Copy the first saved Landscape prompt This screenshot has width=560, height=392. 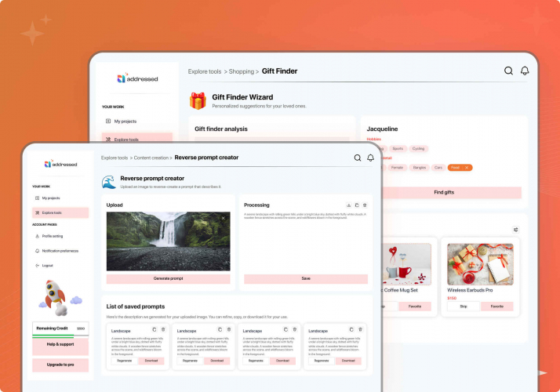click(x=155, y=329)
